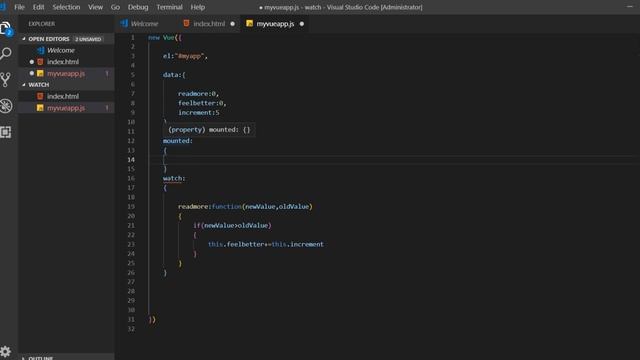Click the HTML icon on index.html tab
Viewport: 640px width, 360px height.
[186, 24]
